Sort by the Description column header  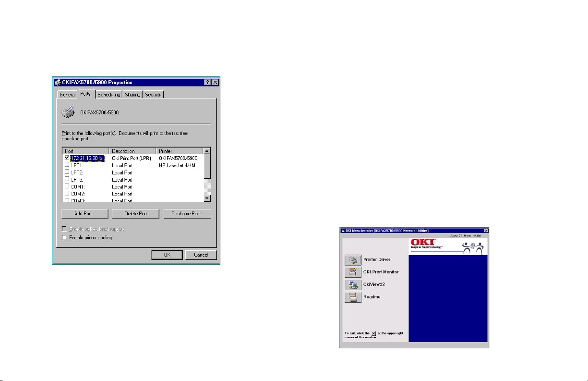[133, 151]
